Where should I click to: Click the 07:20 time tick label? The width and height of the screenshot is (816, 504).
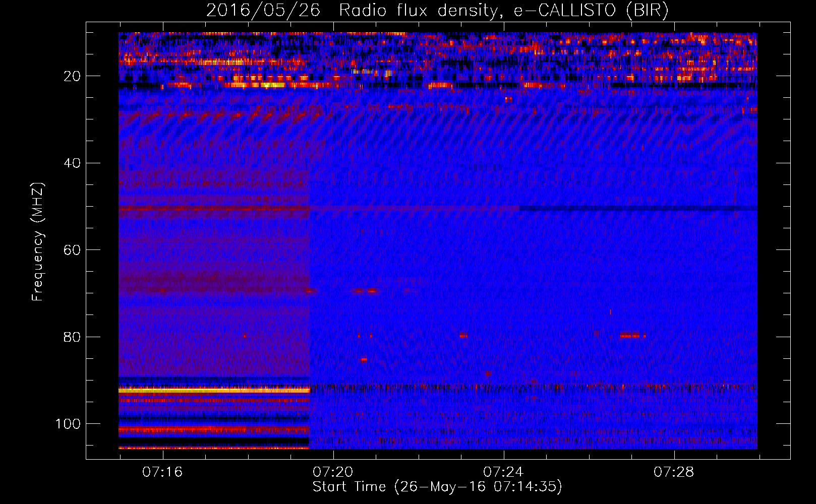(333, 472)
